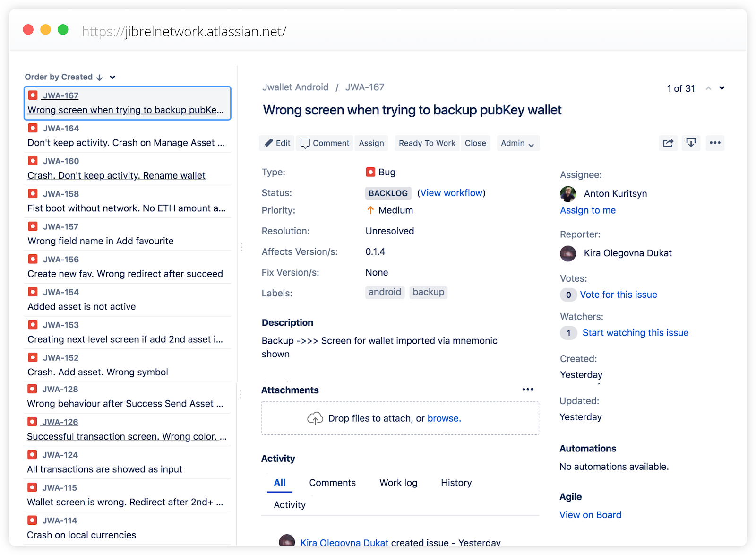Click the bug icon beside the Type value
Image resolution: width=756 pixels, height=555 pixels.
[370, 172]
